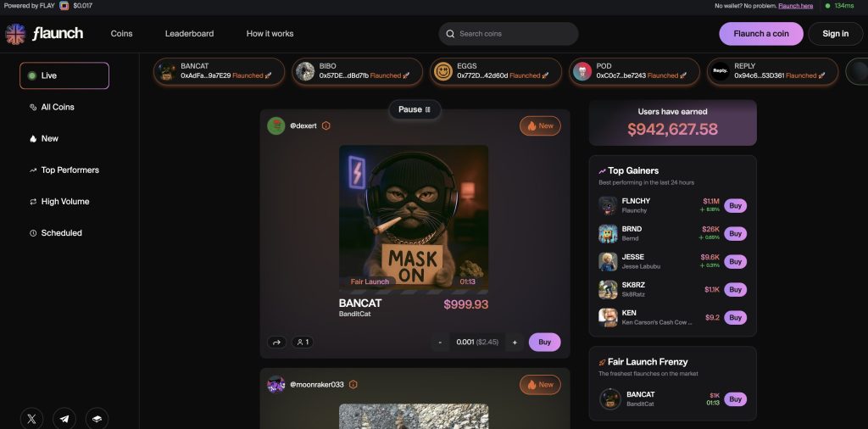Buy FLNCHY in Top Gainers
This screenshot has height=429, width=868.
point(735,205)
